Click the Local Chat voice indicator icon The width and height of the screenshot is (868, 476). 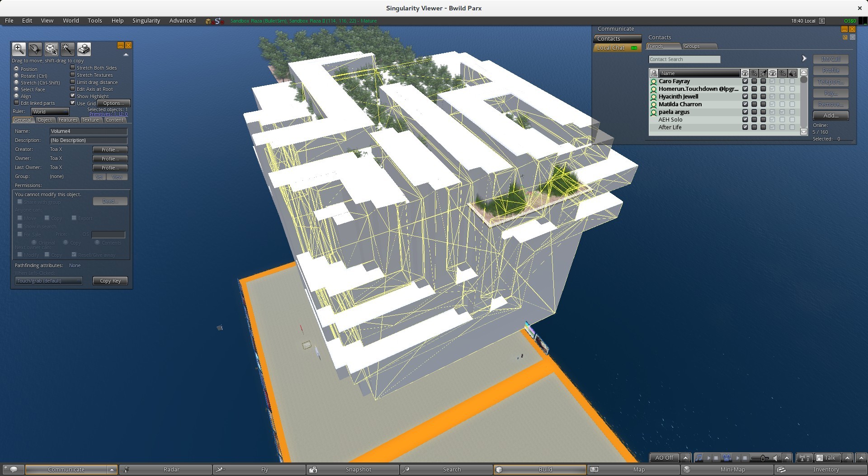coord(634,48)
